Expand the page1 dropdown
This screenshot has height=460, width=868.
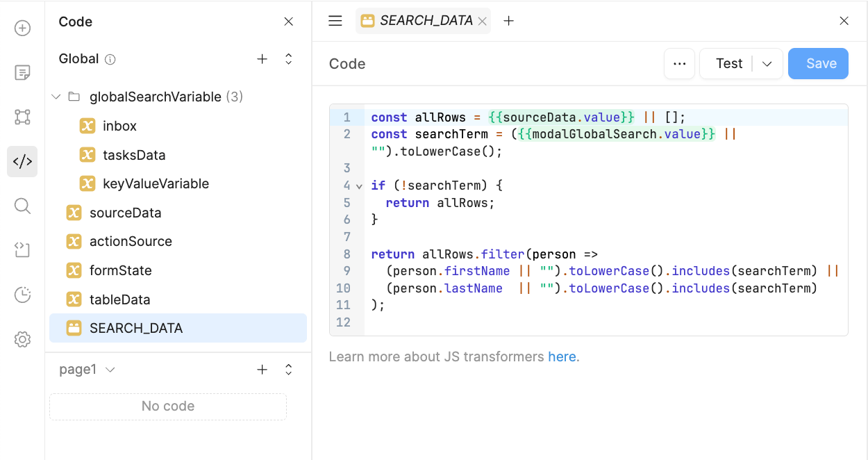point(110,370)
